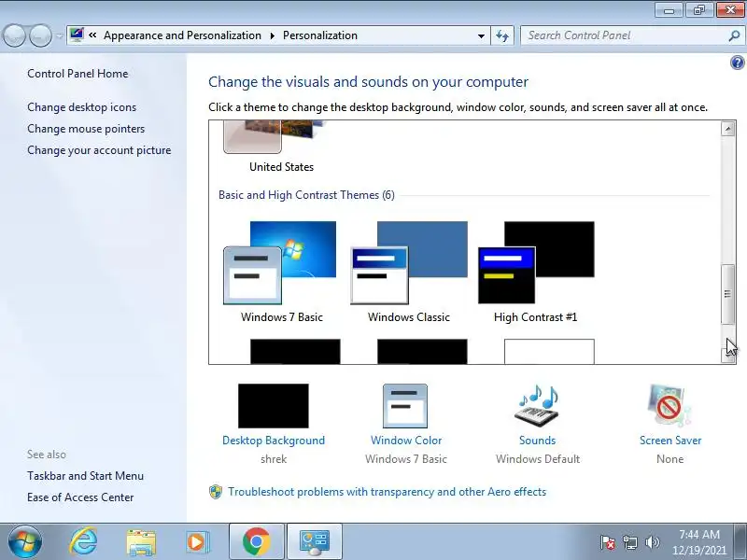This screenshot has height=560, width=747.
Task: Switch to Google Chrome on taskbar
Action: [x=256, y=542]
